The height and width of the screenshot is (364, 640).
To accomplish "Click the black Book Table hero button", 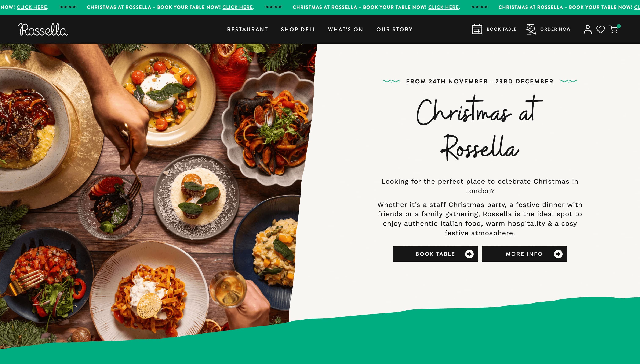I will [435, 254].
